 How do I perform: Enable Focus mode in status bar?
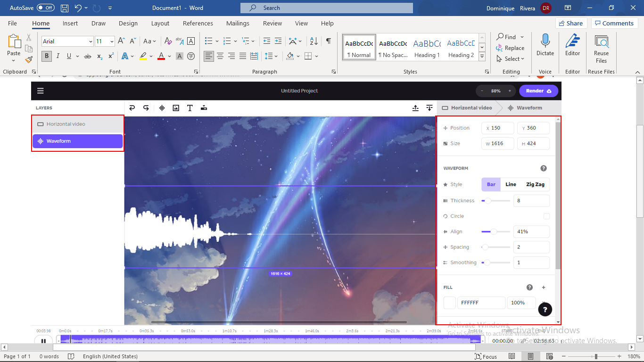[x=486, y=356]
